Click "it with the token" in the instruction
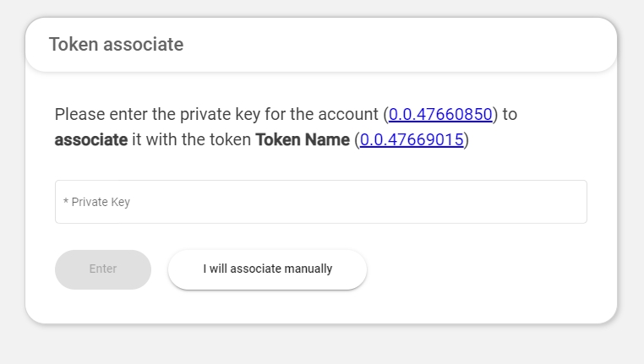This screenshot has height=364, width=644. point(192,139)
